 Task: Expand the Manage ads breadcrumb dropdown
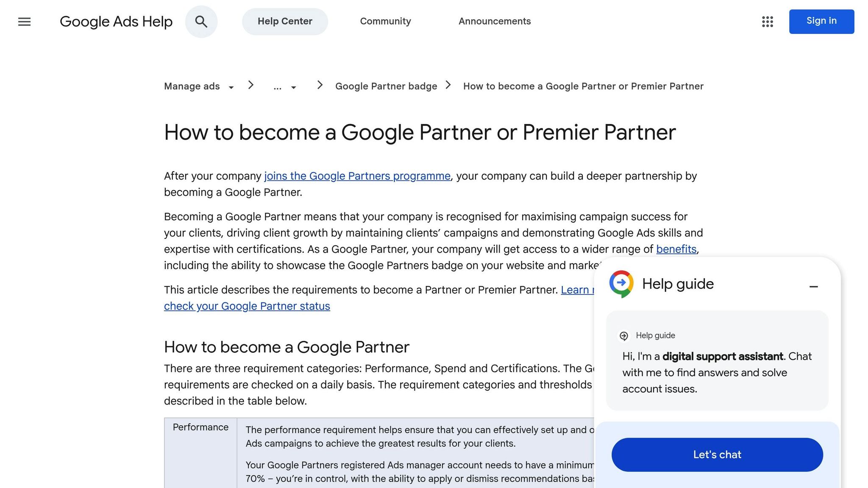tap(231, 87)
